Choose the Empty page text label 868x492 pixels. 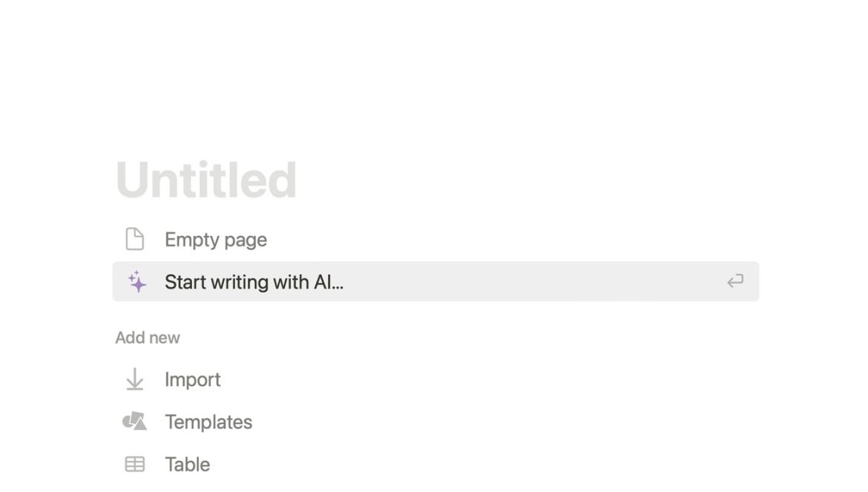point(216,240)
